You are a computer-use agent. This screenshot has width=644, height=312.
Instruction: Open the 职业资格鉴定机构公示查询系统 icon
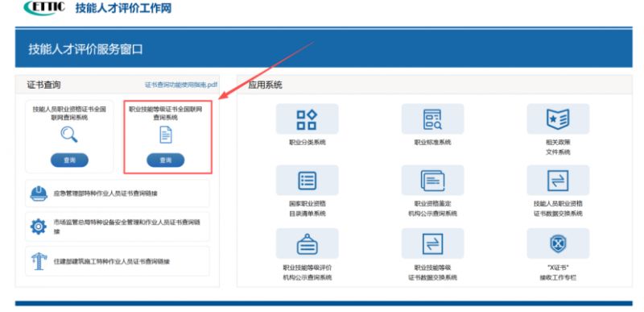click(432, 180)
